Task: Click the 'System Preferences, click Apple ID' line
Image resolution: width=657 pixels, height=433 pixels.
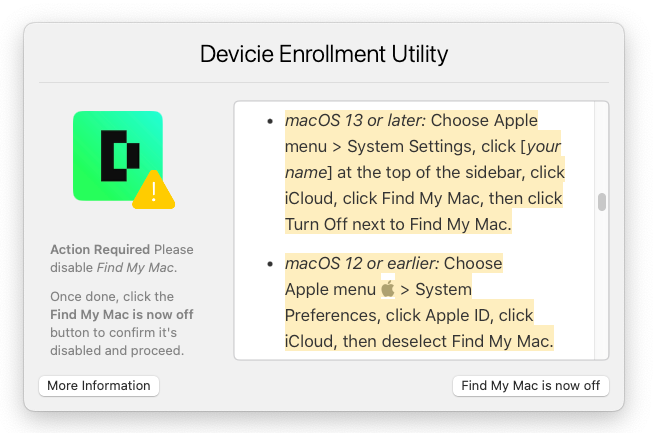Action: click(x=409, y=315)
